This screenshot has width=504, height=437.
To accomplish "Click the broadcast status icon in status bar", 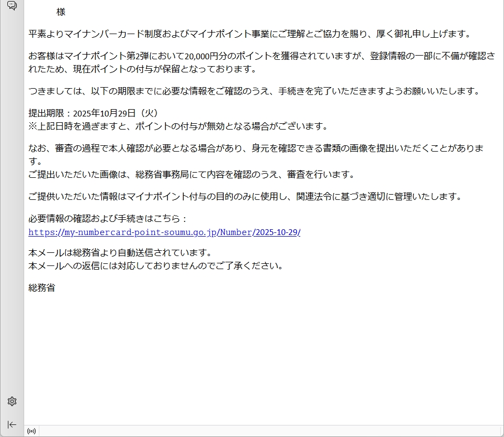I will point(31,431).
